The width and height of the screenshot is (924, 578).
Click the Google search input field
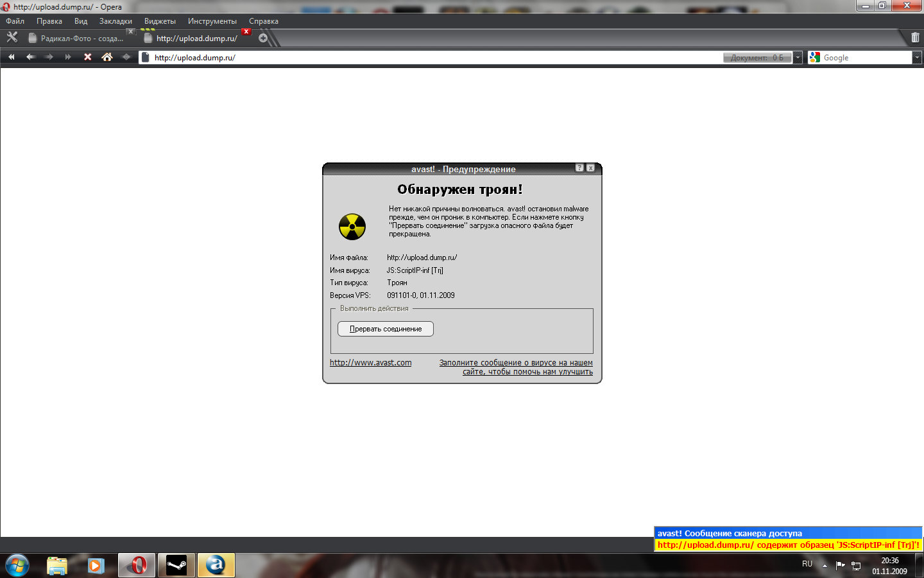tap(866, 57)
